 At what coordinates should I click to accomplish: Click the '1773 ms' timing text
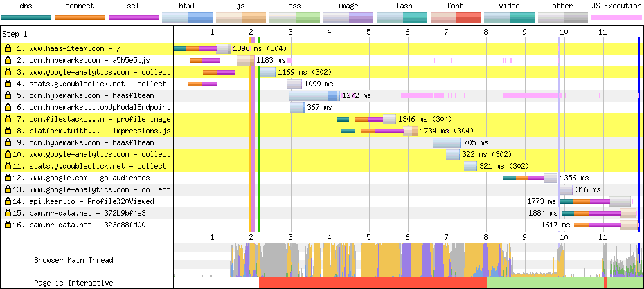(542, 201)
